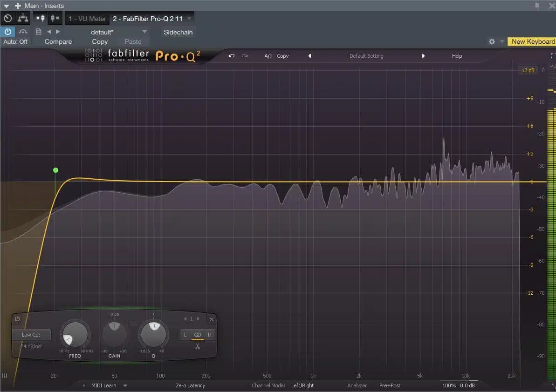
Task: Adjust the 100% output scale value
Action: point(449,385)
